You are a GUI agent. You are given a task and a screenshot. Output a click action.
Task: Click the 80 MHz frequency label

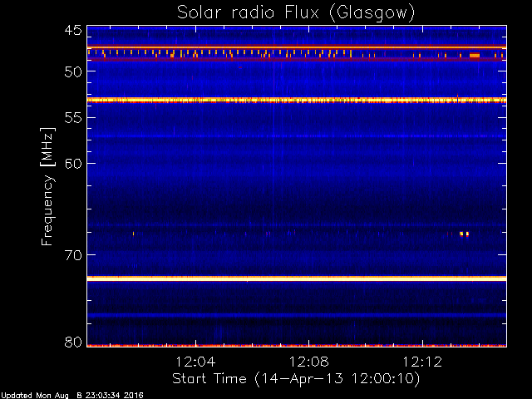click(73, 342)
